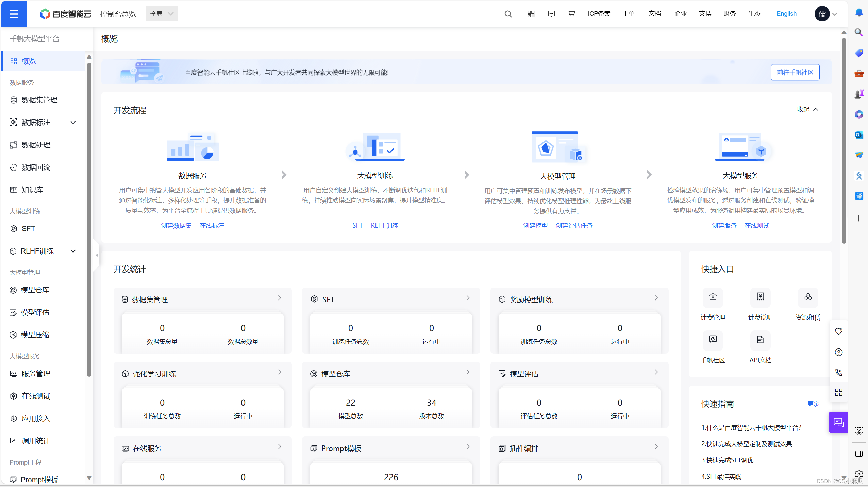The width and height of the screenshot is (868, 487).
Task: Open browser sidebar settings gear
Action: [859, 474]
